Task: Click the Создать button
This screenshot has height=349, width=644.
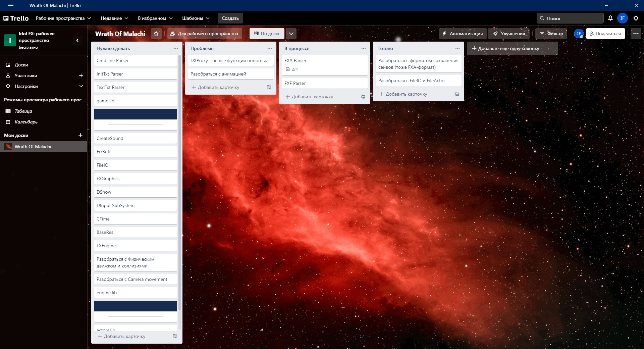Action: [x=230, y=18]
